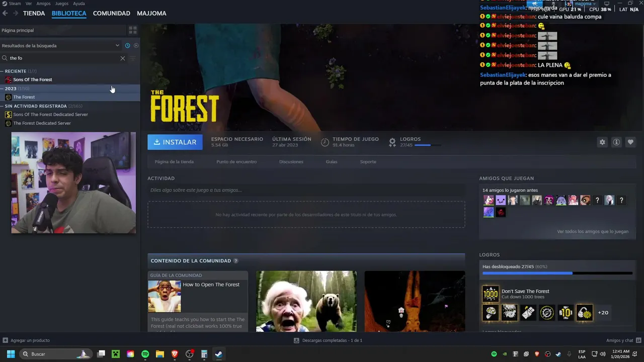The image size is (644, 362).
Task: Click the unlocked achievements progress bar in the LOGROS panel
Action: click(x=557, y=273)
